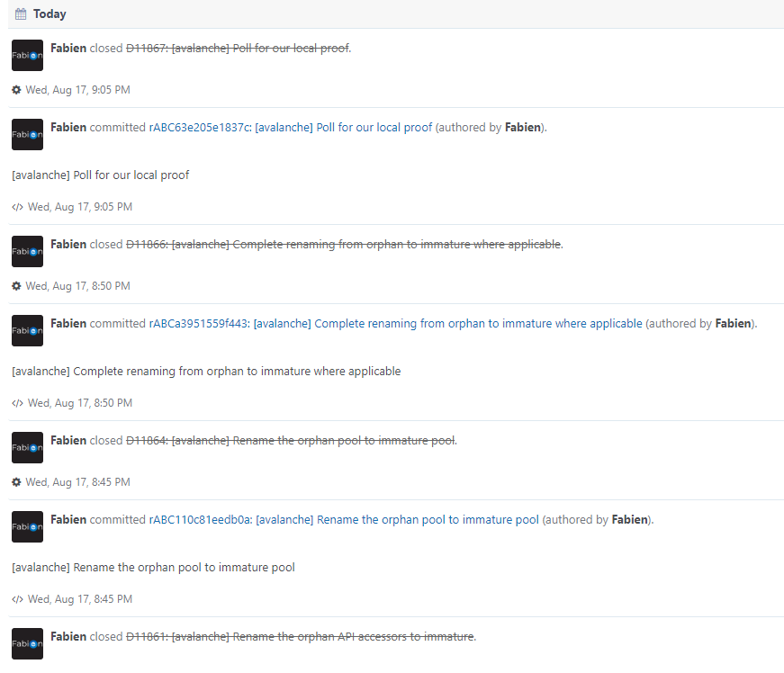
Task: Click gear timestamp 'Wed, Aug 17, 8:45 PM'
Action: point(78,482)
